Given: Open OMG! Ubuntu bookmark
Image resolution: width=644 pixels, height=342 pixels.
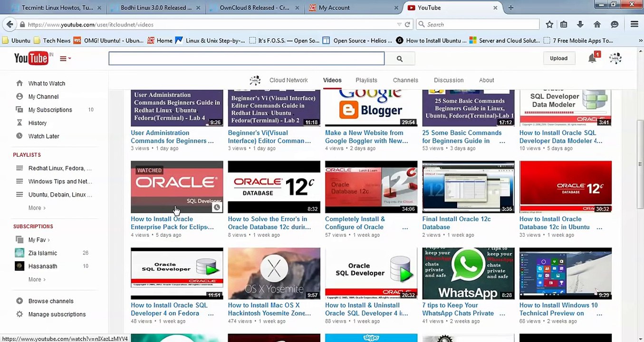Looking at the screenshot, I should click(x=109, y=40).
